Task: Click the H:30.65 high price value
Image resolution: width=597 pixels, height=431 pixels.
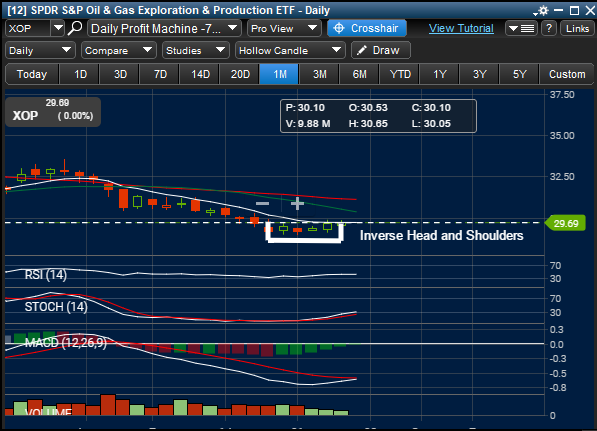Action: pos(368,124)
